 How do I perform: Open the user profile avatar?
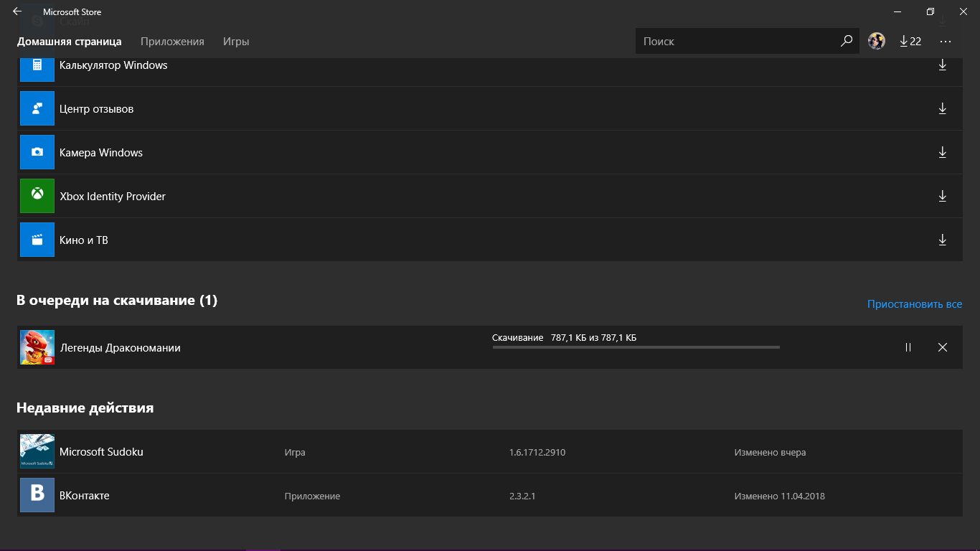tap(876, 41)
